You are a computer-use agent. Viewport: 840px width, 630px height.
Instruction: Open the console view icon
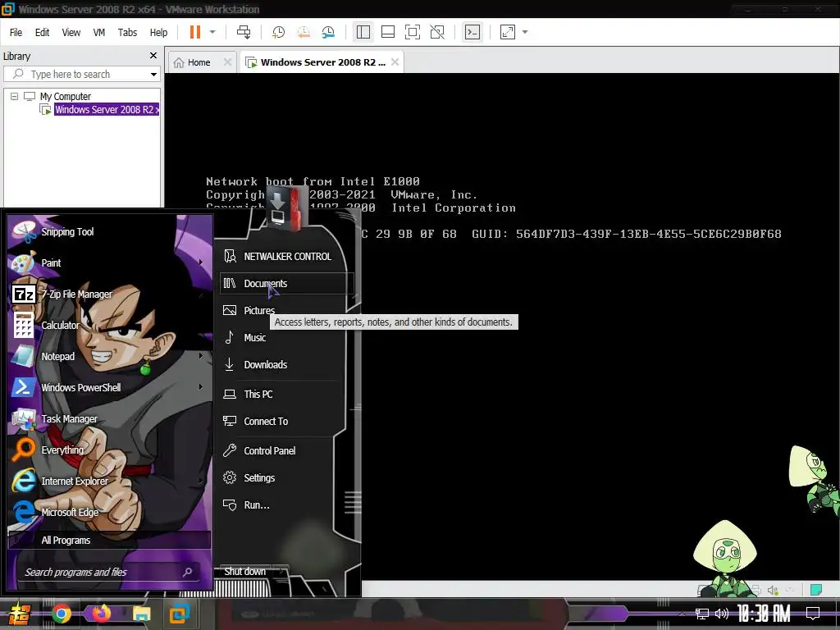pyautogui.click(x=472, y=32)
